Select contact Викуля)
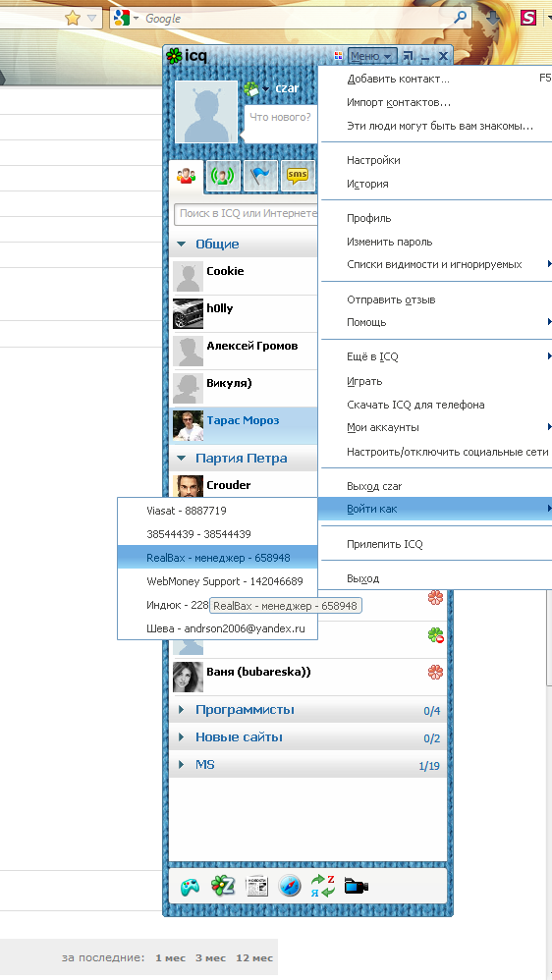 tap(245, 388)
